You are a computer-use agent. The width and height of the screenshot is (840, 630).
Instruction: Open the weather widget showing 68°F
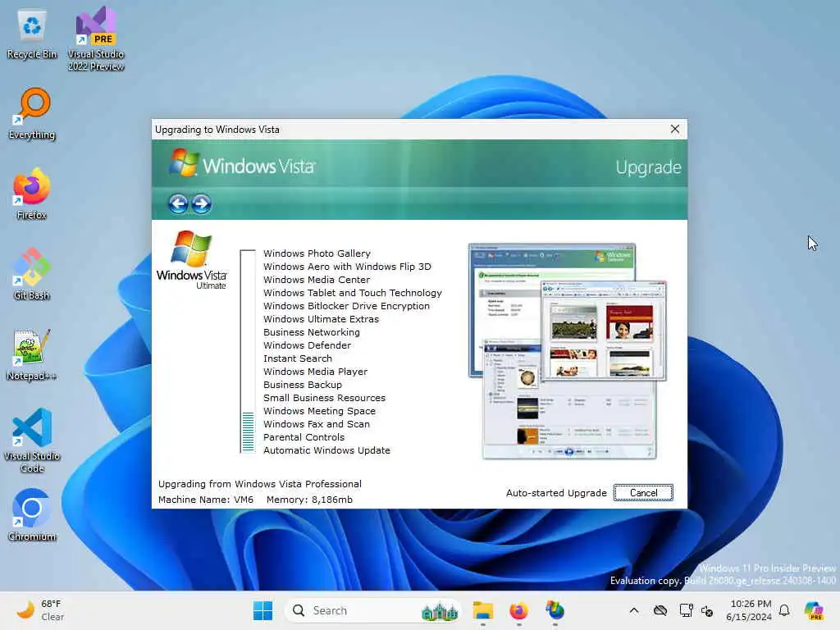pyautogui.click(x=41, y=610)
